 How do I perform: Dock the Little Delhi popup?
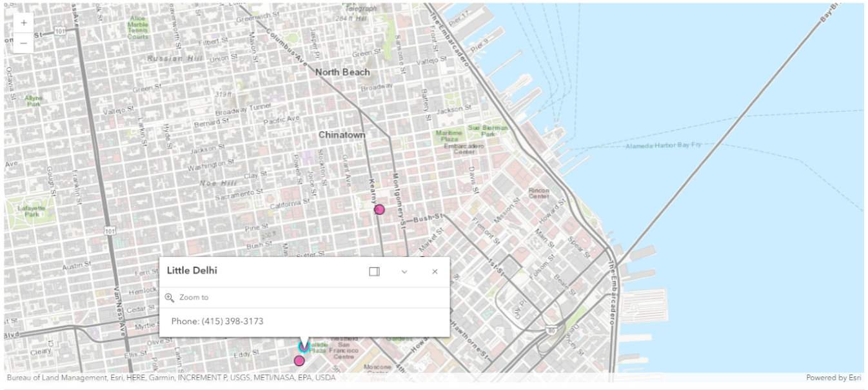[x=374, y=272]
